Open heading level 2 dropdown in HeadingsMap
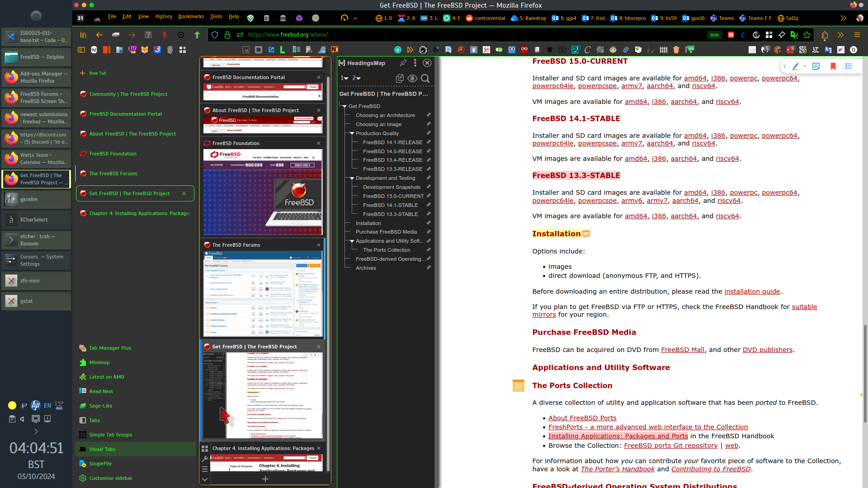 (357, 78)
